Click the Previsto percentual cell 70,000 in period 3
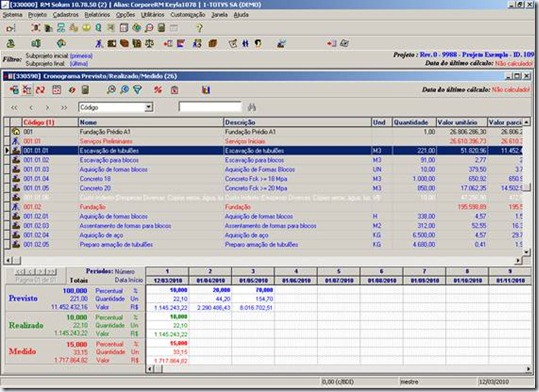This screenshot has height=392, width=539. click(x=253, y=290)
